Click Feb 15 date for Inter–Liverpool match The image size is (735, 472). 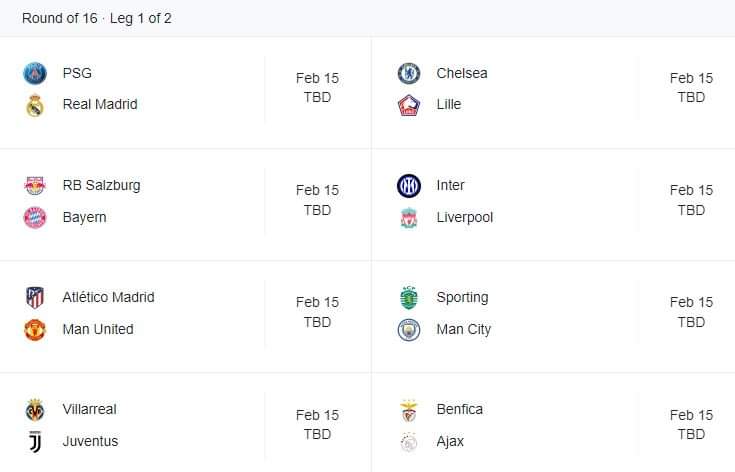(691, 190)
